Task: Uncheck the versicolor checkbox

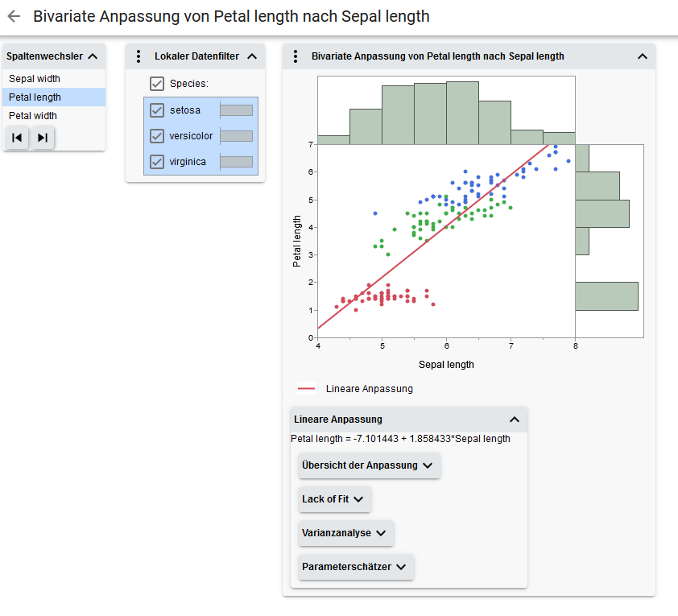Action: pyautogui.click(x=157, y=136)
